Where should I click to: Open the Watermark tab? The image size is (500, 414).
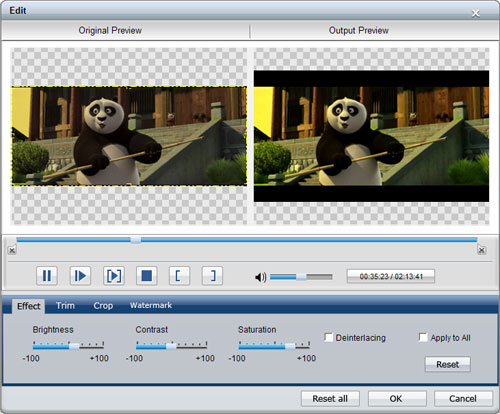151,305
